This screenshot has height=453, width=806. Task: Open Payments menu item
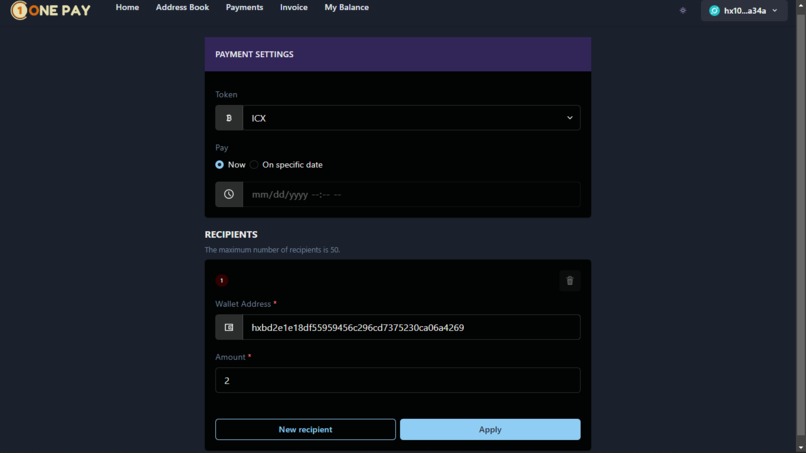(x=244, y=7)
